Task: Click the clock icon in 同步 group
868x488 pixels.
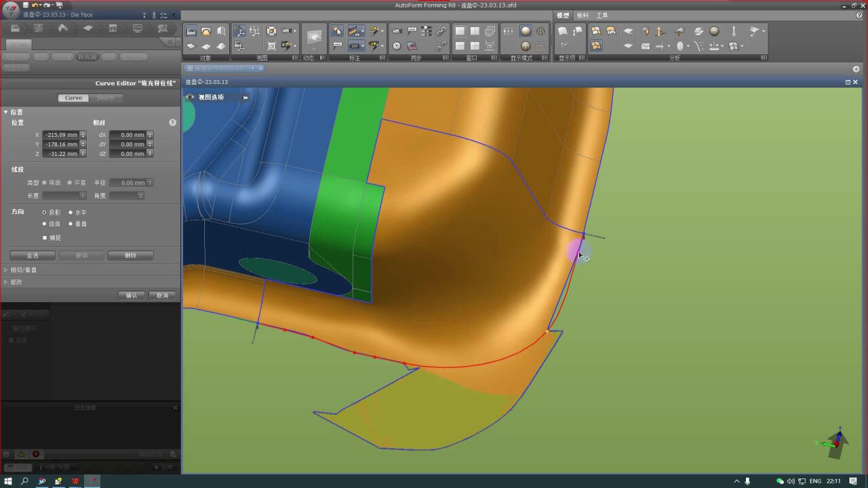Action: 397,46
